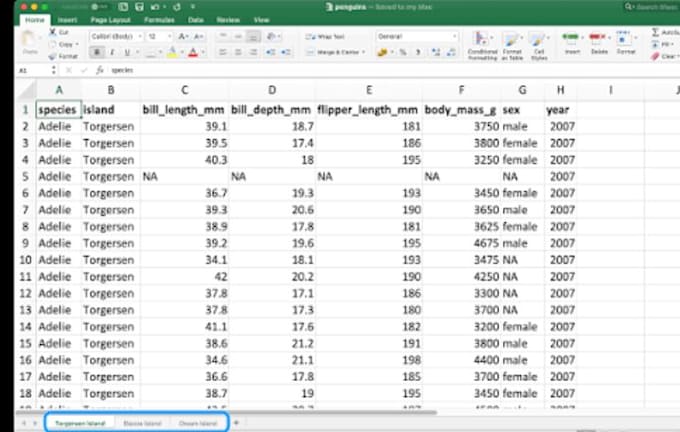Viewport: 680px width, 432px height.
Task: Add a new sheet with plus button
Action: tap(236, 422)
